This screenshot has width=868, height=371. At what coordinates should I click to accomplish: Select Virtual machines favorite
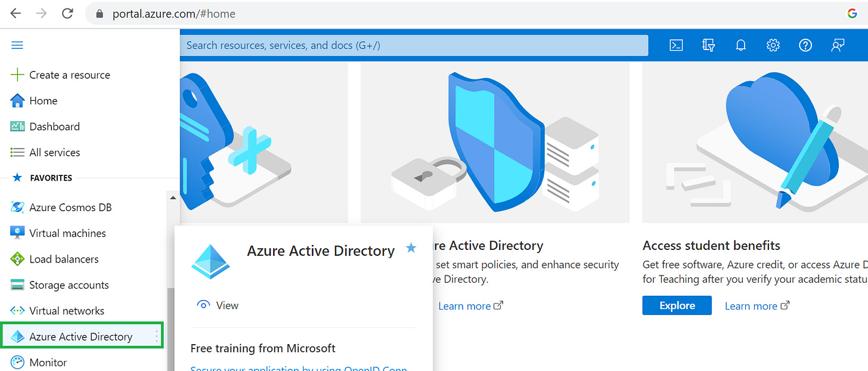point(67,233)
